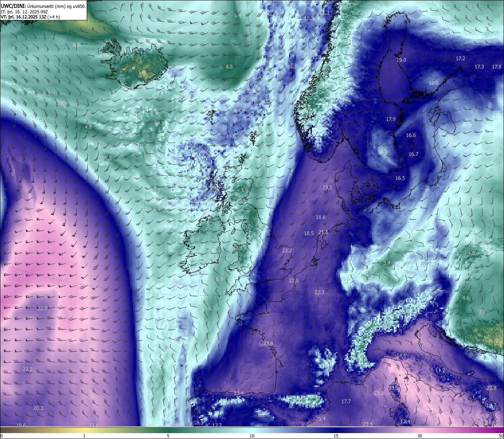This screenshot has height=439, width=504.
Task: Click the 4.6 value label
Action: 466,298
